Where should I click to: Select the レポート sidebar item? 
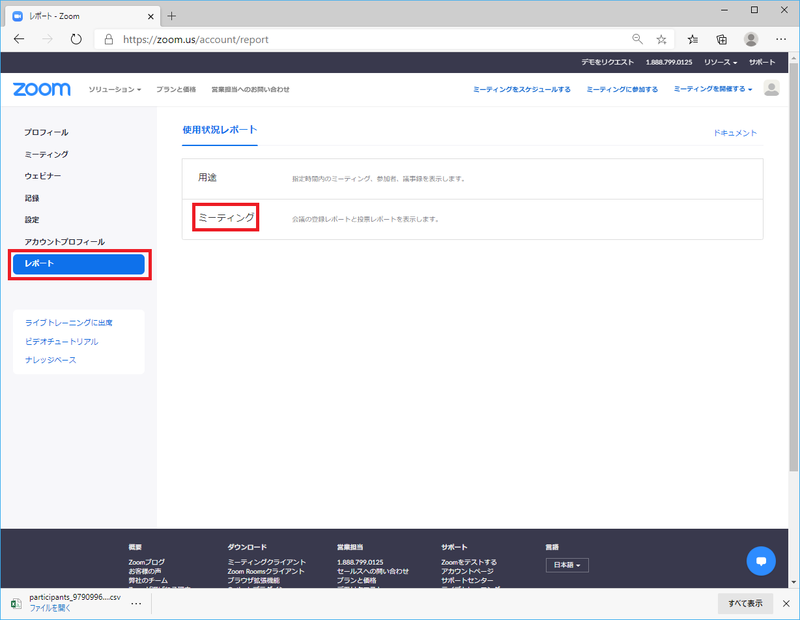(x=79, y=264)
